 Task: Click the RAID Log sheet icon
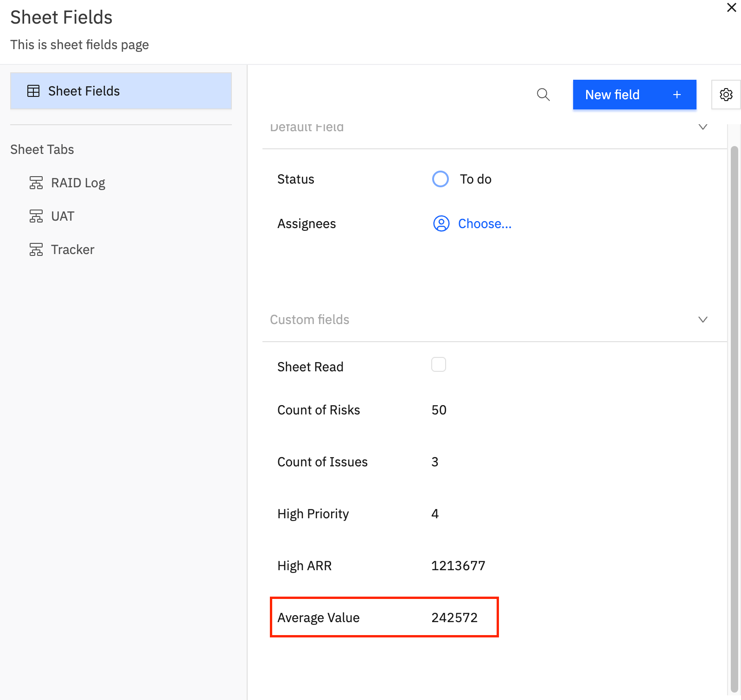tap(36, 183)
